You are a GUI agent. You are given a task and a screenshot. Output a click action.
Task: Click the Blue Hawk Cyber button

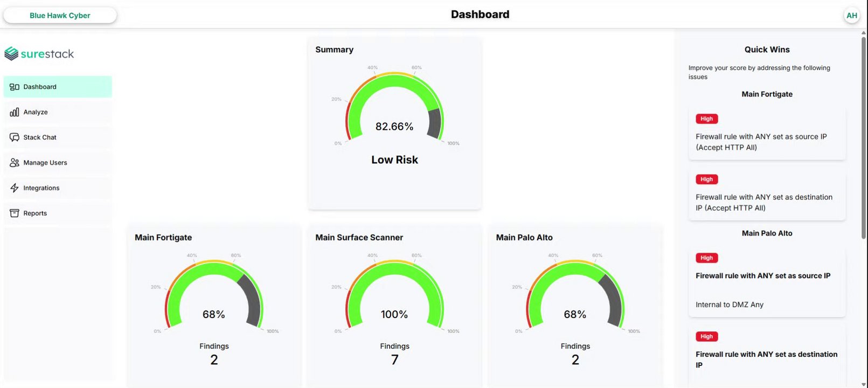tap(60, 15)
